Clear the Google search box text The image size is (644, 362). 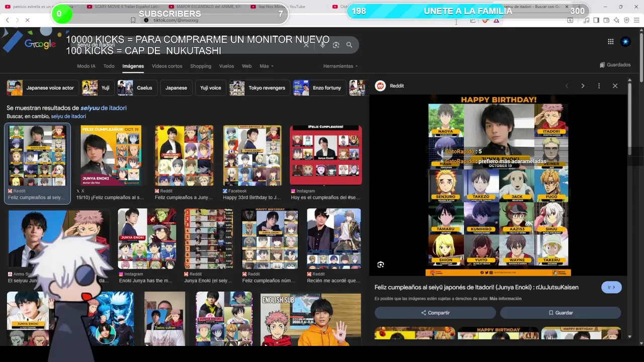(x=306, y=45)
